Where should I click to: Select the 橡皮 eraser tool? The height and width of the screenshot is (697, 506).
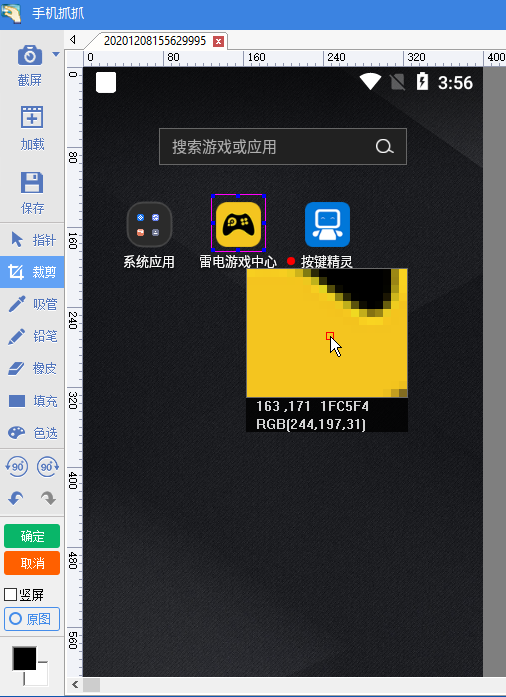(x=32, y=368)
